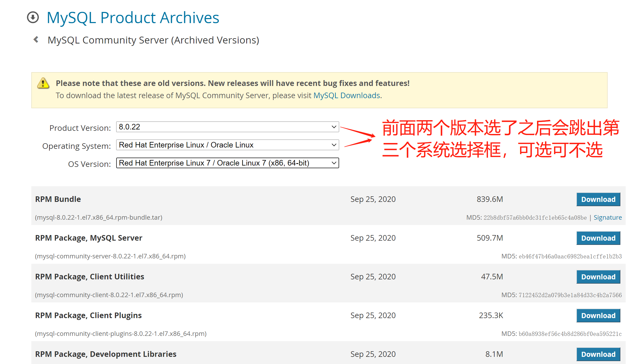Download the Client Plugins RPM package

click(598, 315)
